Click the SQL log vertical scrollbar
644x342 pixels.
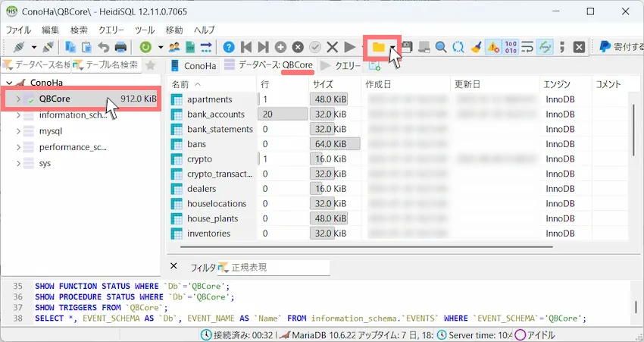[x=636, y=306]
